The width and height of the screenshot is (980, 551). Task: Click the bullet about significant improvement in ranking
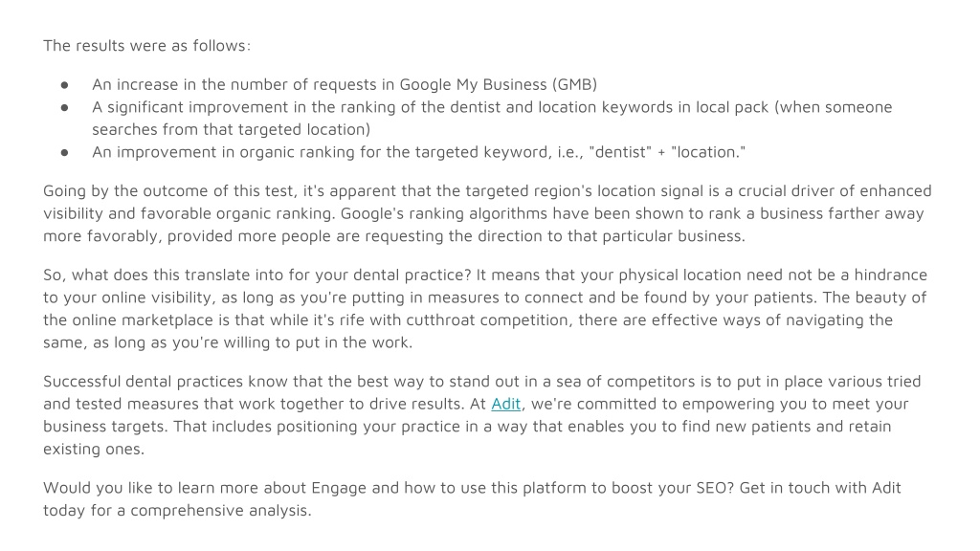point(492,118)
